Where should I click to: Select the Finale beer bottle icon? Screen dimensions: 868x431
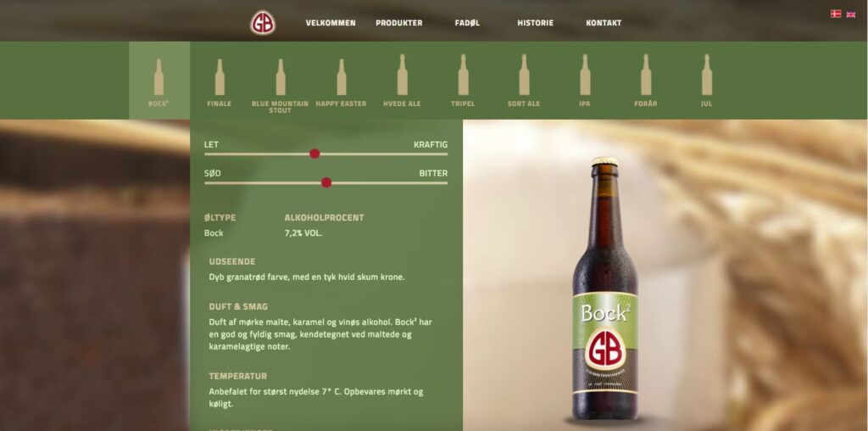coord(220,77)
